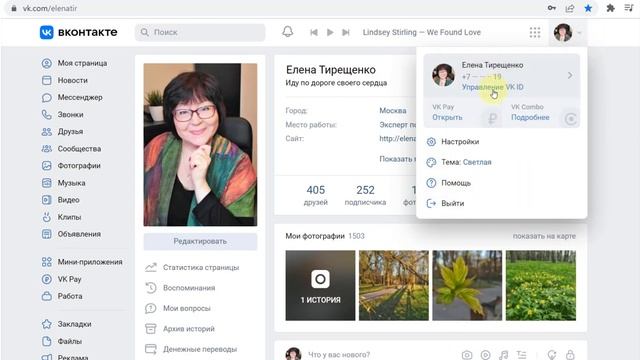Click Управление VK ID link
Viewport: 640px width, 360px height.
tap(492, 87)
